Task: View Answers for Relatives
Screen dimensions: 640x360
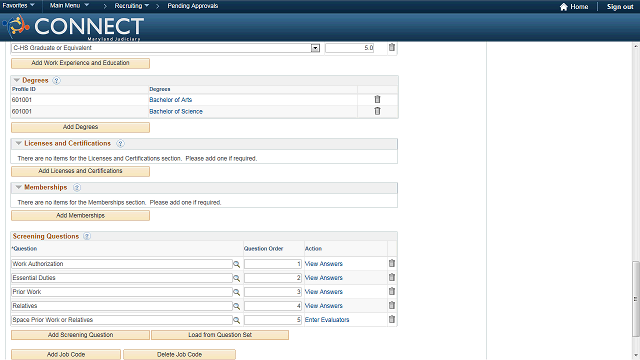Action: [324, 306]
